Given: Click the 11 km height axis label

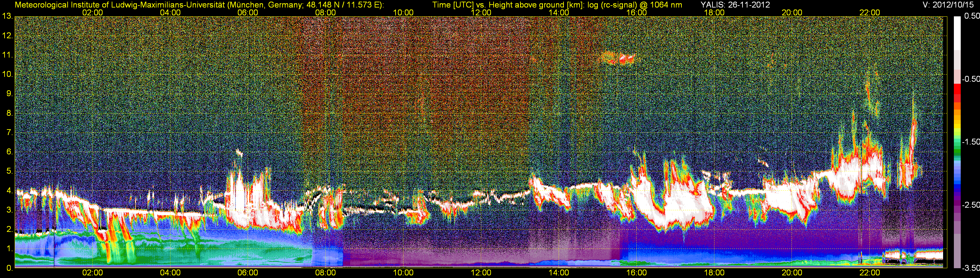Looking at the screenshot, I should [7, 55].
